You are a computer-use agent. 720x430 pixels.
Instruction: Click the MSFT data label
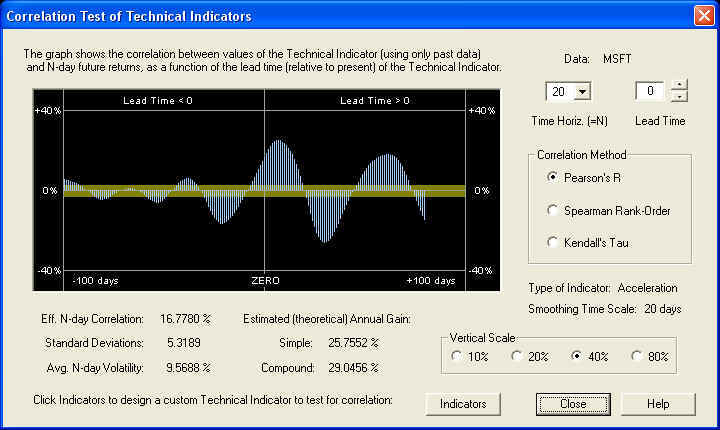pos(617,59)
